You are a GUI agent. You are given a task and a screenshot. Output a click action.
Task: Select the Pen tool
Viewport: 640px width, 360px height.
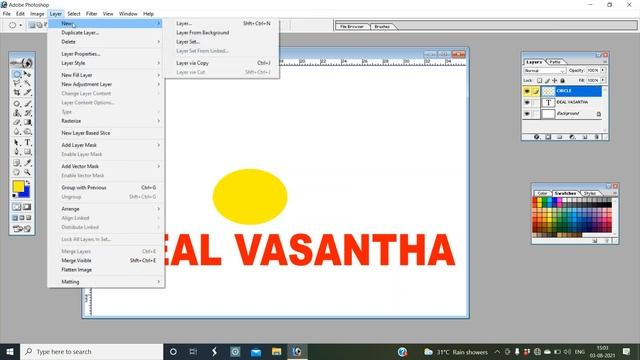point(16,151)
